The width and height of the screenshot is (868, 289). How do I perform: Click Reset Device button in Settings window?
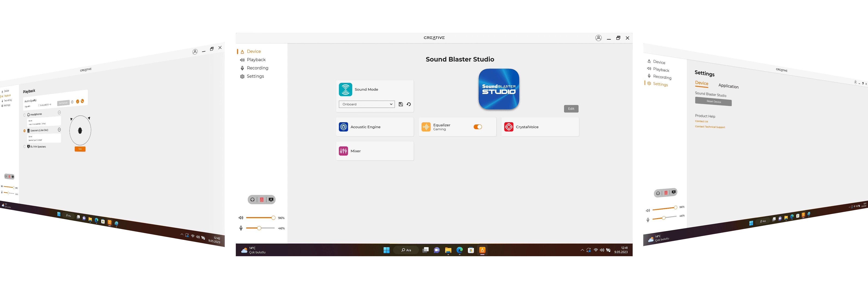tap(713, 102)
